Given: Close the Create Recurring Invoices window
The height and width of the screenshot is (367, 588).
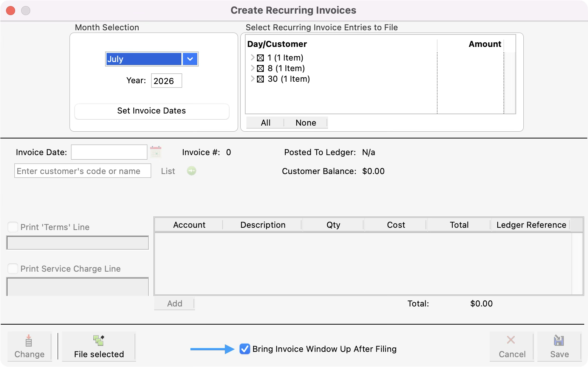Looking at the screenshot, I should (11, 11).
